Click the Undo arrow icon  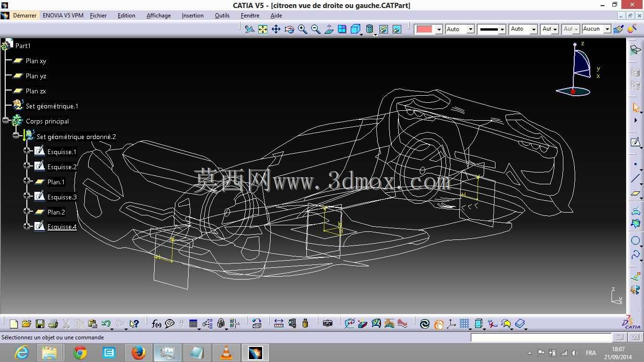[106, 324]
